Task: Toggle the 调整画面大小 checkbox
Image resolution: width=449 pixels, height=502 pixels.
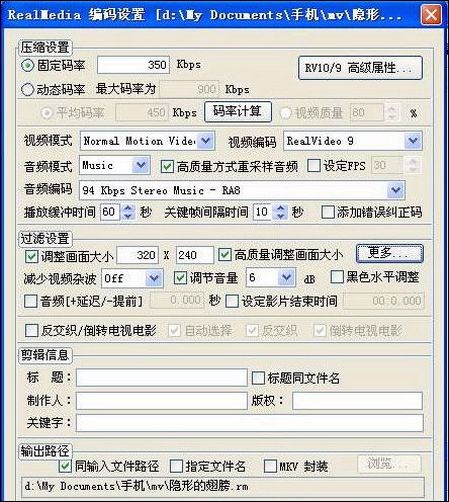Action: click(x=31, y=256)
